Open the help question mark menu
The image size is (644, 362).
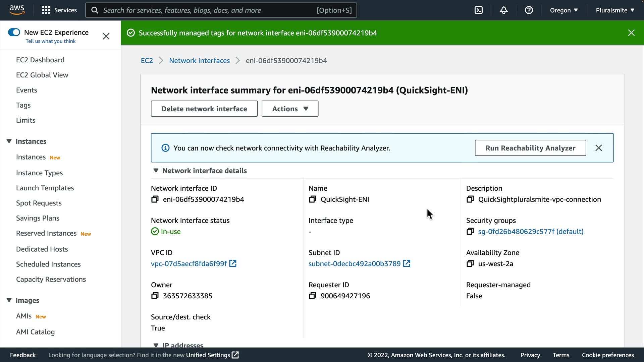pyautogui.click(x=529, y=10)
